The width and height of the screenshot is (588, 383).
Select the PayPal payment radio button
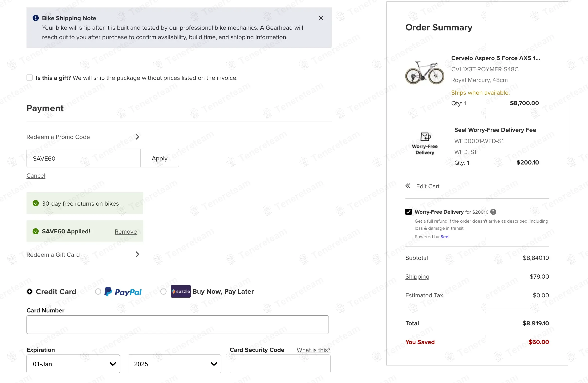[x=98, y=292]
